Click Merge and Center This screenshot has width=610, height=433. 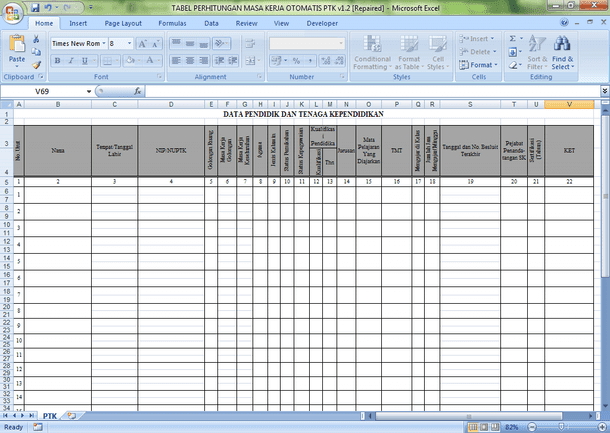250,61
